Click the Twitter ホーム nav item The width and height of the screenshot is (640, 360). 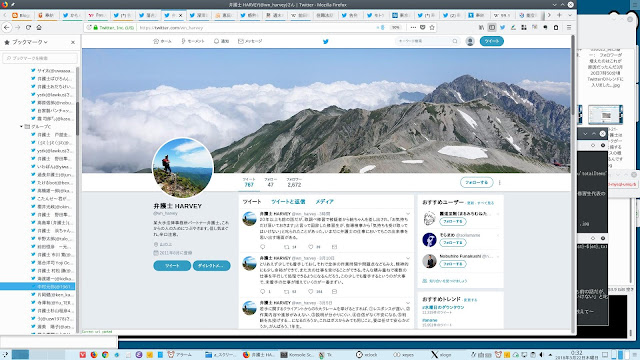click(162, 41)
